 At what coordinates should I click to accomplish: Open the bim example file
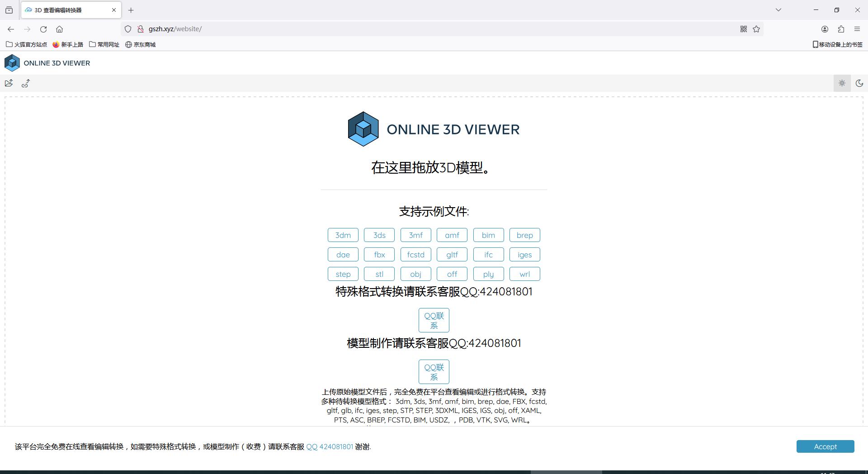(489, 235)
